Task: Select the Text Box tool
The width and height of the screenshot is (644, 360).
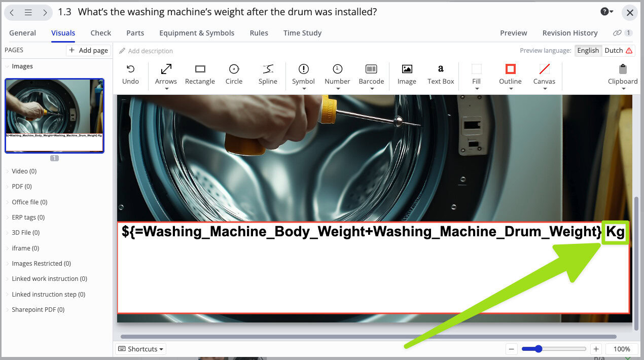Action: pos(441,74)
